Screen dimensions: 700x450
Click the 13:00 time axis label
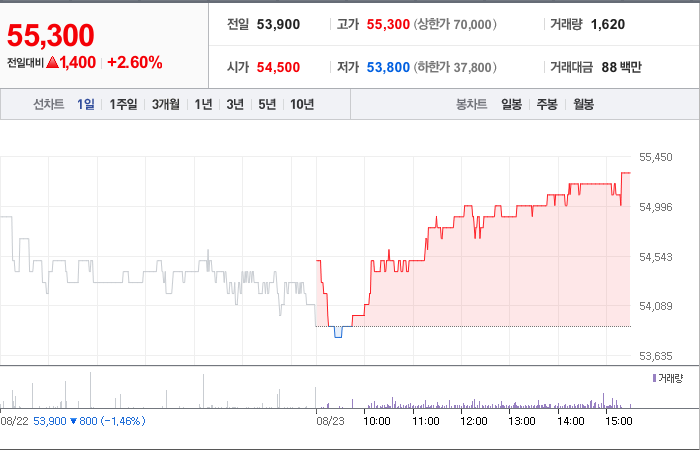point(522,421)
